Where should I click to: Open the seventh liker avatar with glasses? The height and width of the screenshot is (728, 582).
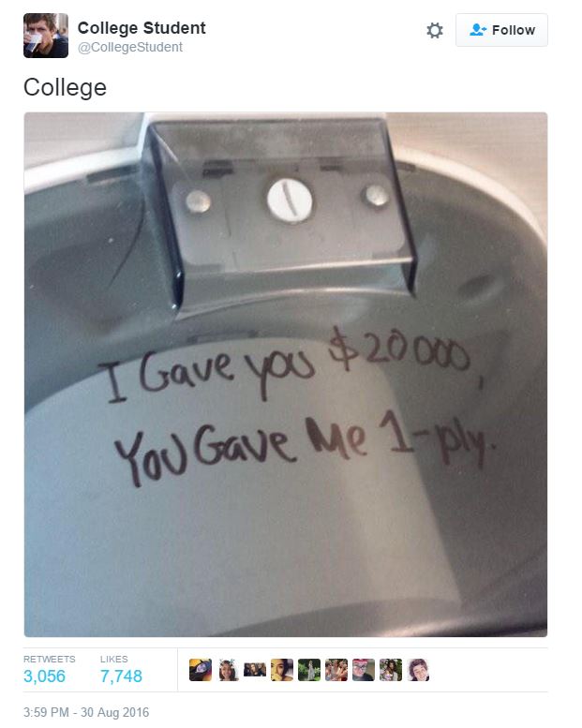coord(364,670)
